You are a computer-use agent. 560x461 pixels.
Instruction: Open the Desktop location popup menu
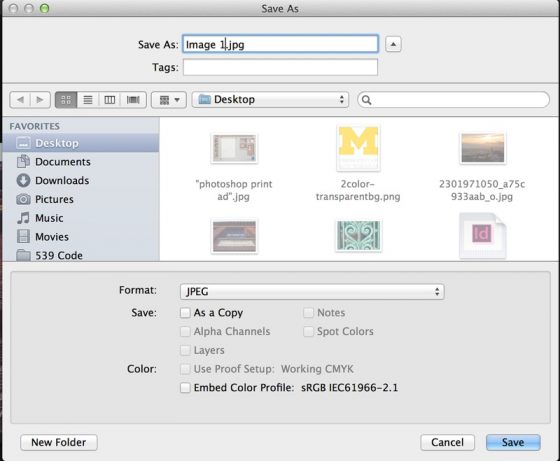click(x=270, y=100)
